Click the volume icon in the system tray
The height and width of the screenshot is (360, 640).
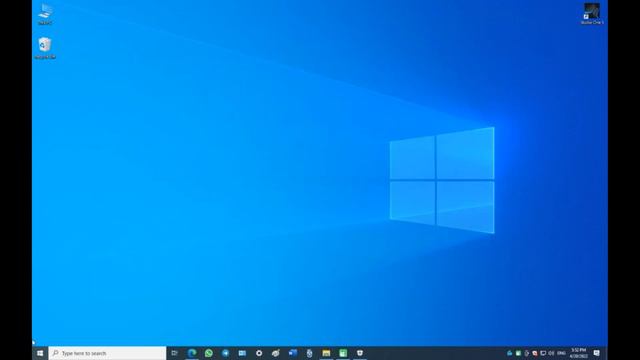tap(551, 353)
